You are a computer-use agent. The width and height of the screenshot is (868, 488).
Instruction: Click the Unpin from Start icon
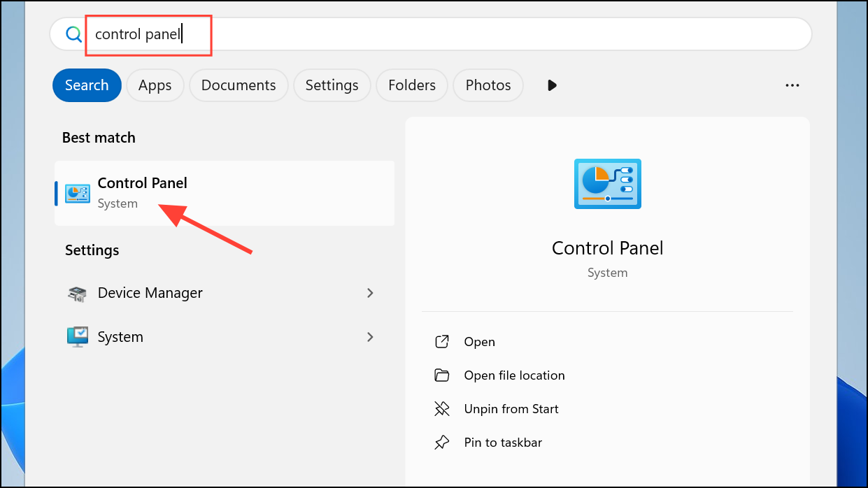coord(441,409)
